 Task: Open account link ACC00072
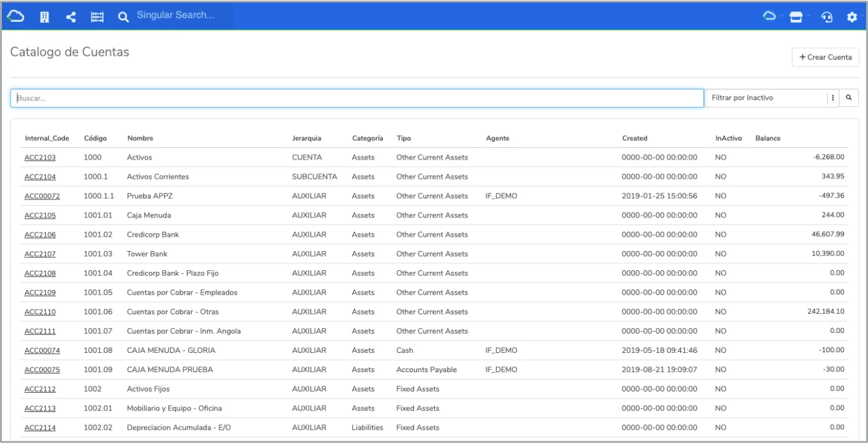(42, 196)
